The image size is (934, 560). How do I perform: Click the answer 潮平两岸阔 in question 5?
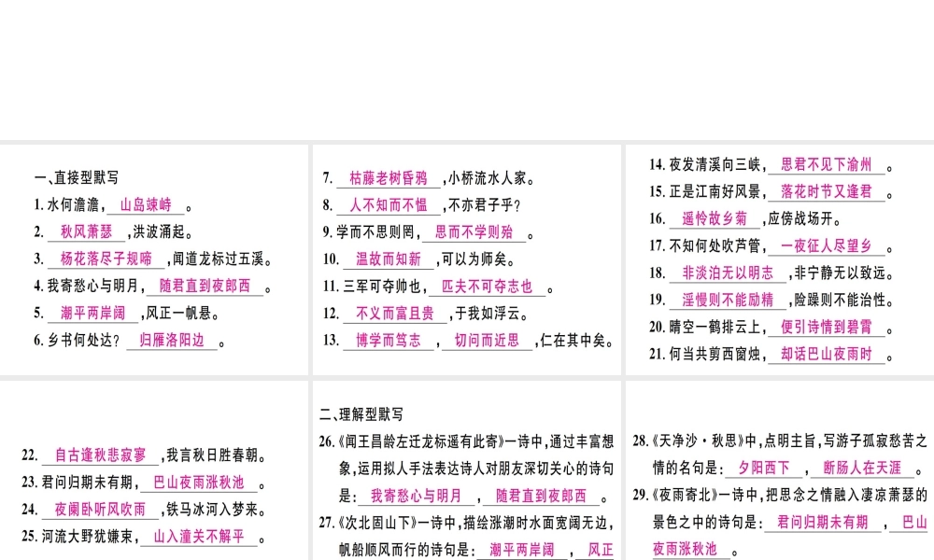click(x=92, y=313)
